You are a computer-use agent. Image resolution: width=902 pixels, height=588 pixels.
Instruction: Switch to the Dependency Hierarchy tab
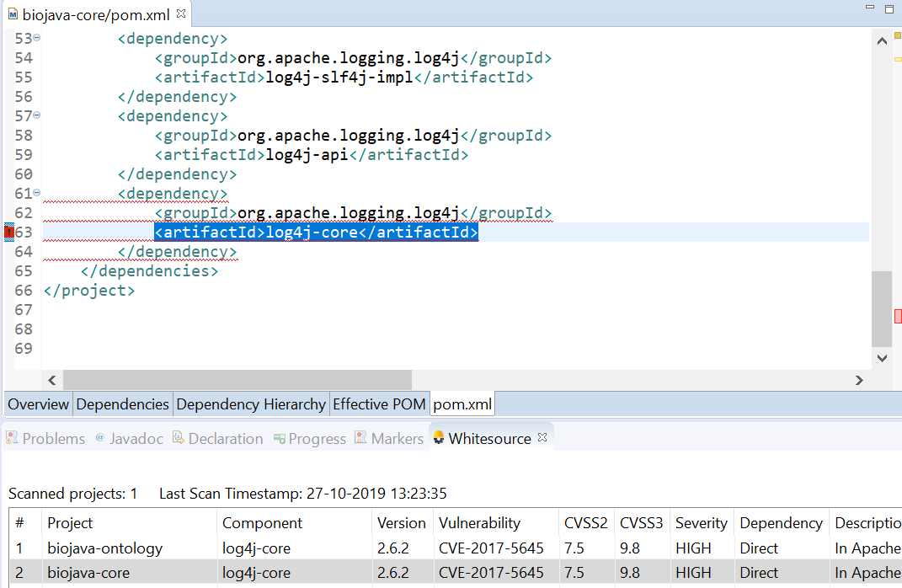pos(250,404)
